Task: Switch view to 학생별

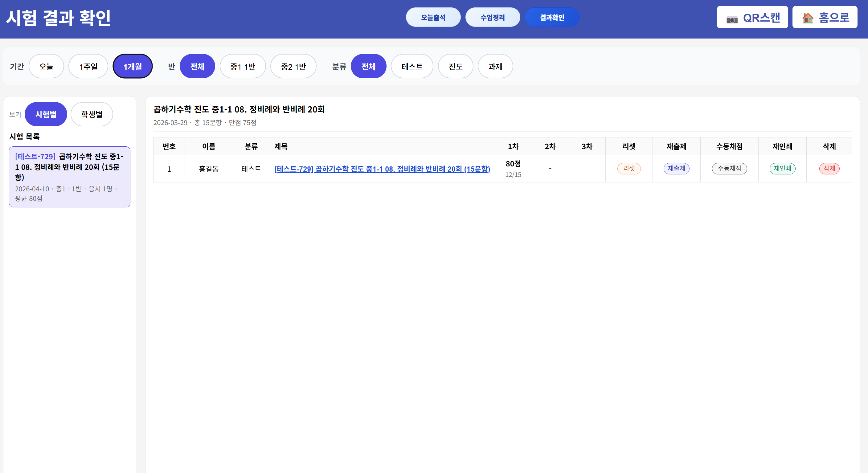Action: [92, 114]
